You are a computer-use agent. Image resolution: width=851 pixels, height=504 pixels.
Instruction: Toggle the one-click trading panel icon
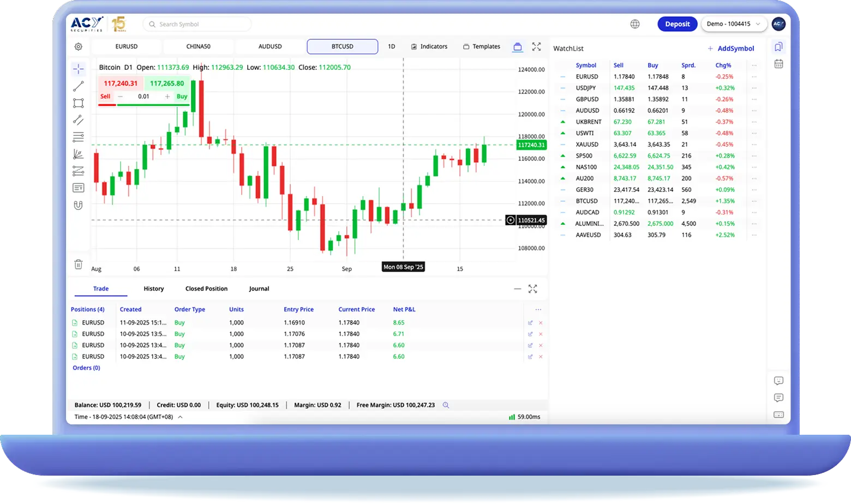(517, 47)
